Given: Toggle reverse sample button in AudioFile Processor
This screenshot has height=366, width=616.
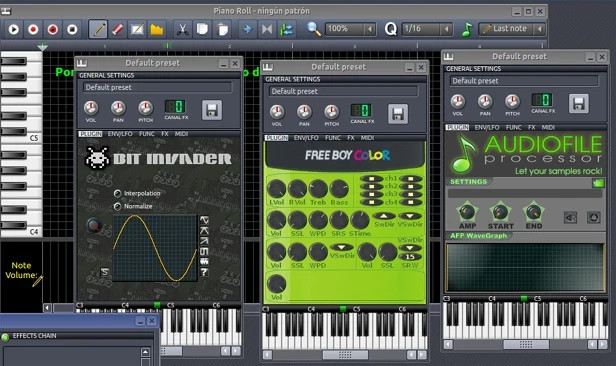Looking at the screenshot, I should (570, 217).
